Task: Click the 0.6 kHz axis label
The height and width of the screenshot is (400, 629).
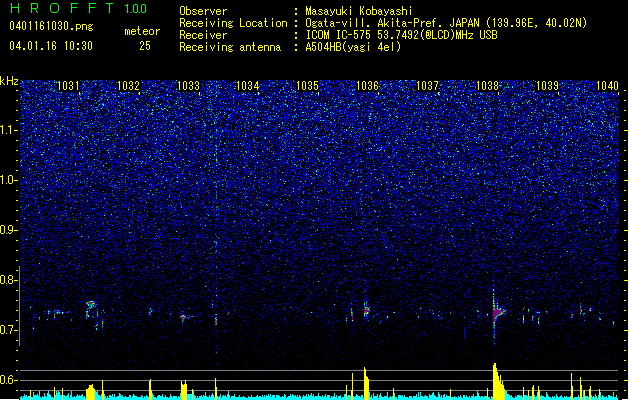Action: click(x=9, y=380)
